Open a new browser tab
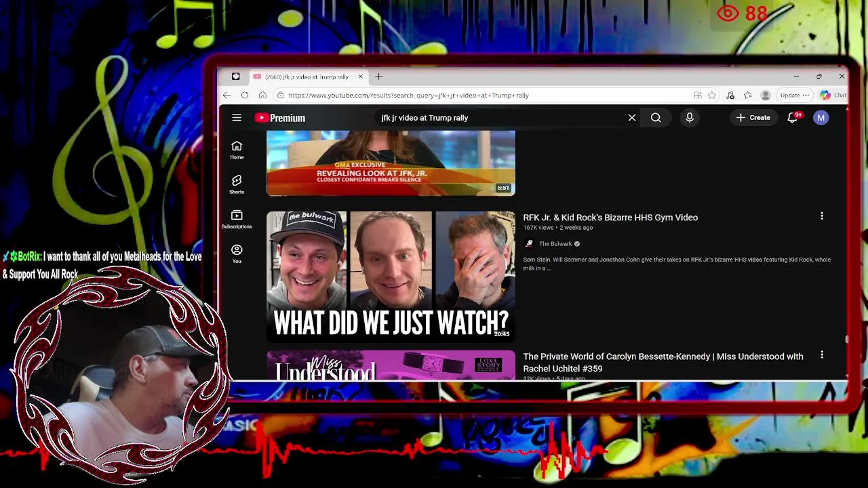This screenshot has width=868, height=488. (379, 77)
